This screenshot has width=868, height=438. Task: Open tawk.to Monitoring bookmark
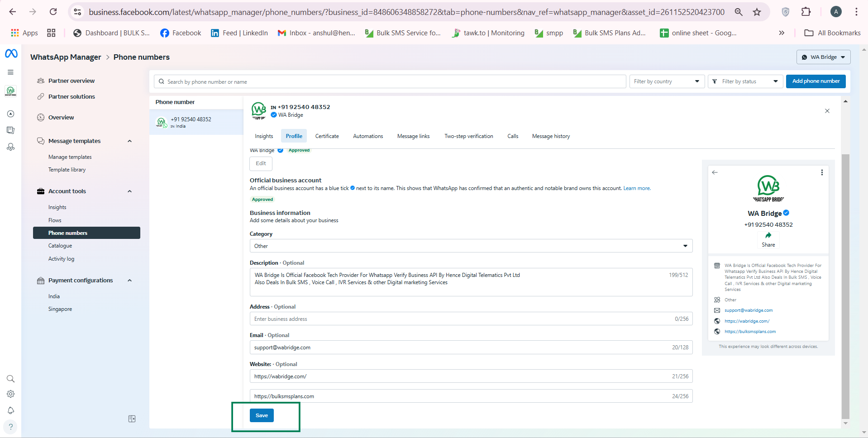488,33
